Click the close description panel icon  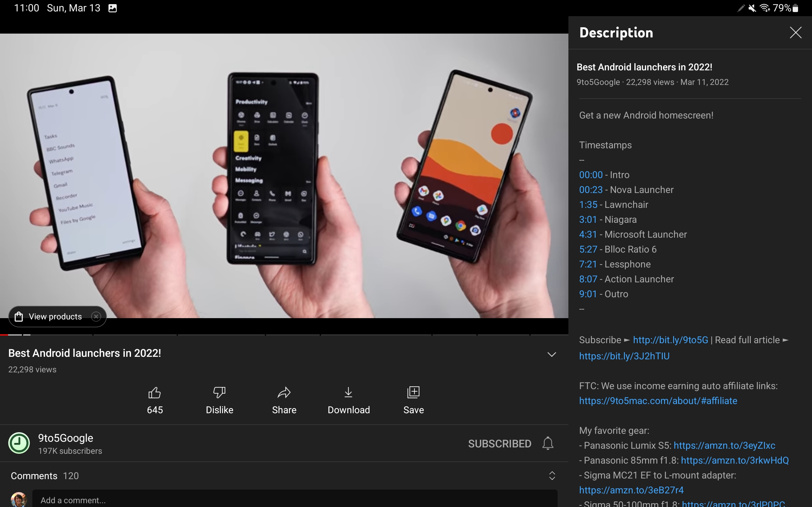(x=796, y=33)
